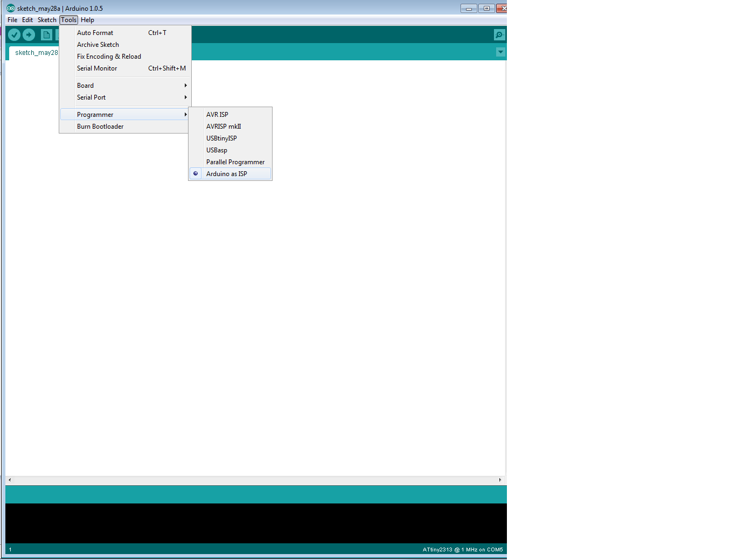Choose Fix Encoding & Reload

[125, 57]
